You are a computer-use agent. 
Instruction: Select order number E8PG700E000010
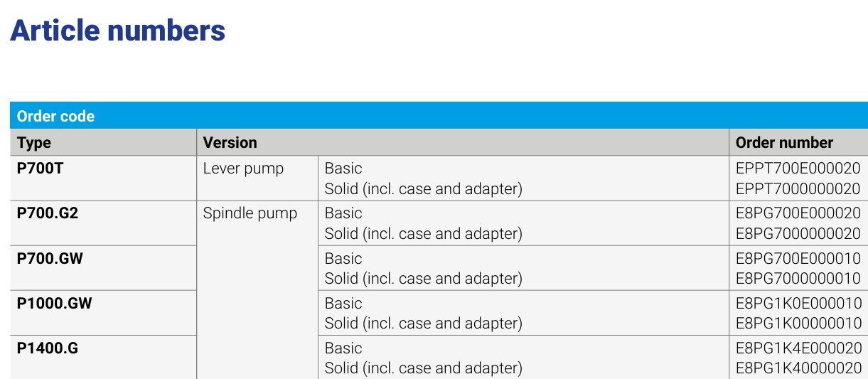(x=798, y=259)
